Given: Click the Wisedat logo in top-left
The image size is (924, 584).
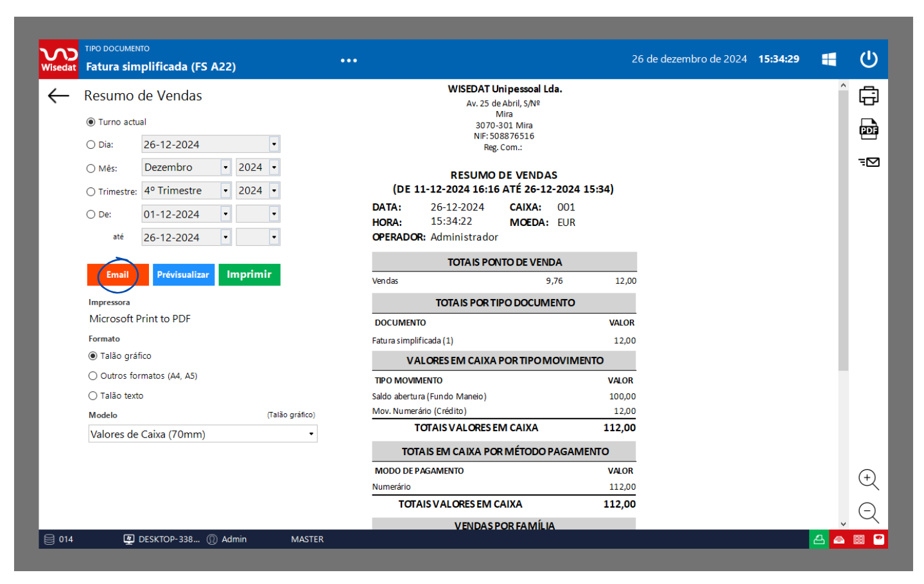Looking at the screenshot, I should pos(58,59).
